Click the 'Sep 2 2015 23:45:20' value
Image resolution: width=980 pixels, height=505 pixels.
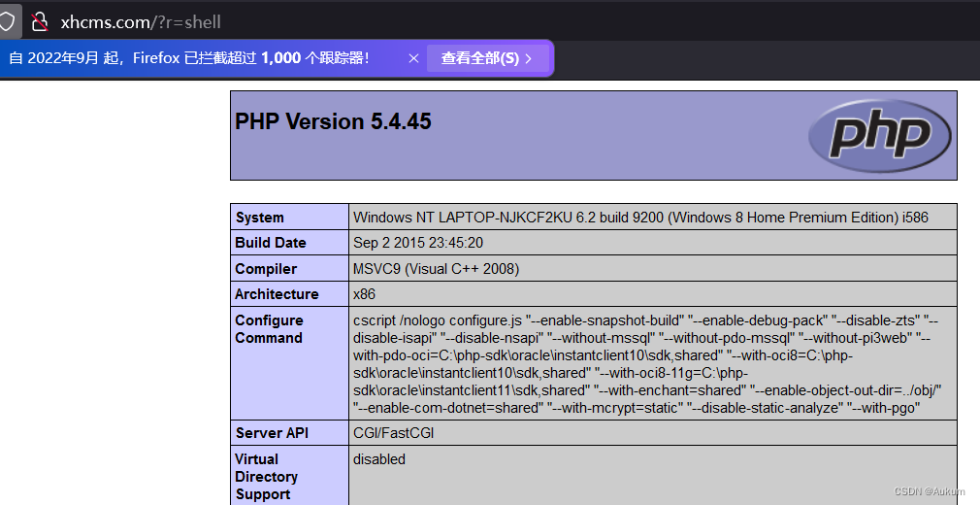(418, 243)
